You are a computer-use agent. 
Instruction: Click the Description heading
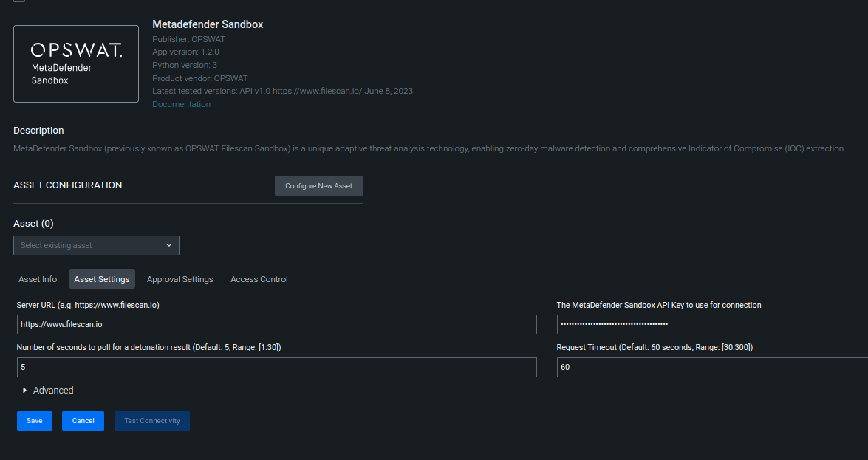click(x=38, y=131)
